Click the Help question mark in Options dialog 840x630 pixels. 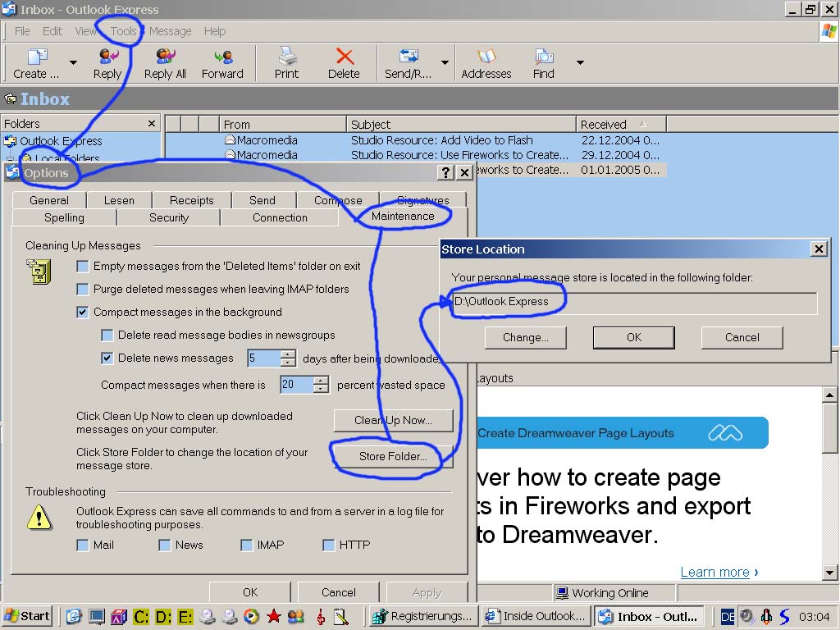pyautogui.click(x=445, y=172)
